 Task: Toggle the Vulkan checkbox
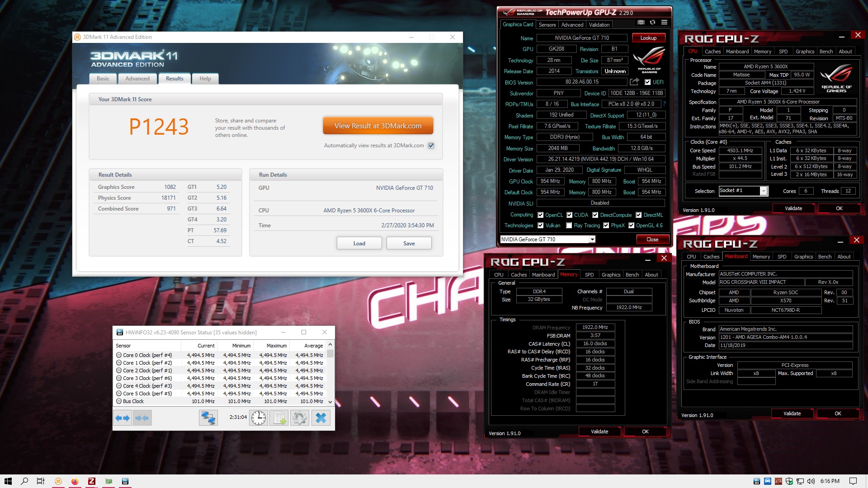tap(540, 225)
